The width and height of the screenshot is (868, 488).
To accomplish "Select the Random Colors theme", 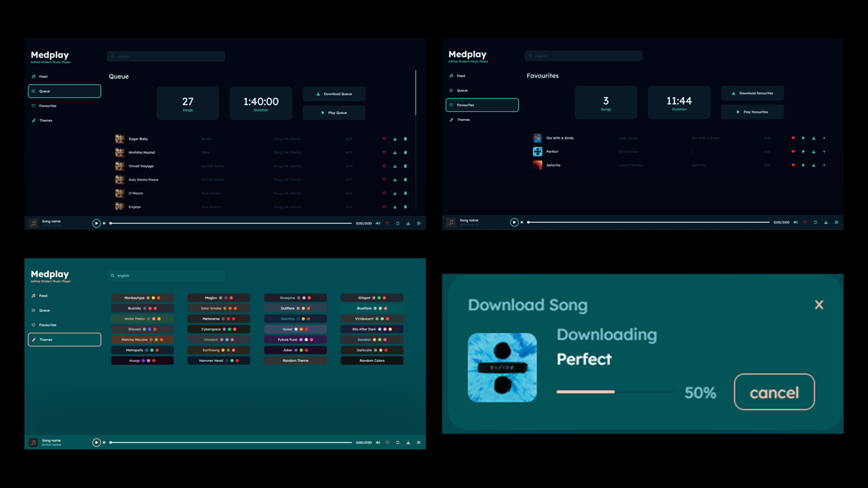I will click(x=372, y=360).
